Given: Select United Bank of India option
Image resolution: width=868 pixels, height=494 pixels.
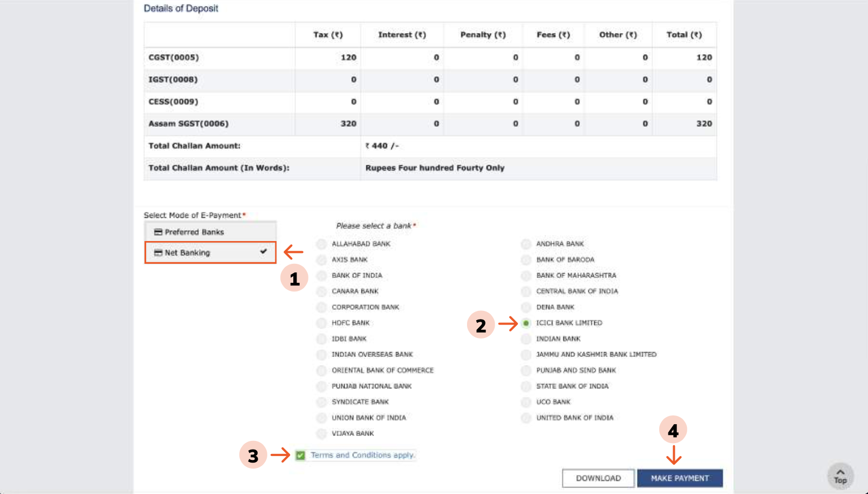Looking at the screenshot, I should 526,418.
